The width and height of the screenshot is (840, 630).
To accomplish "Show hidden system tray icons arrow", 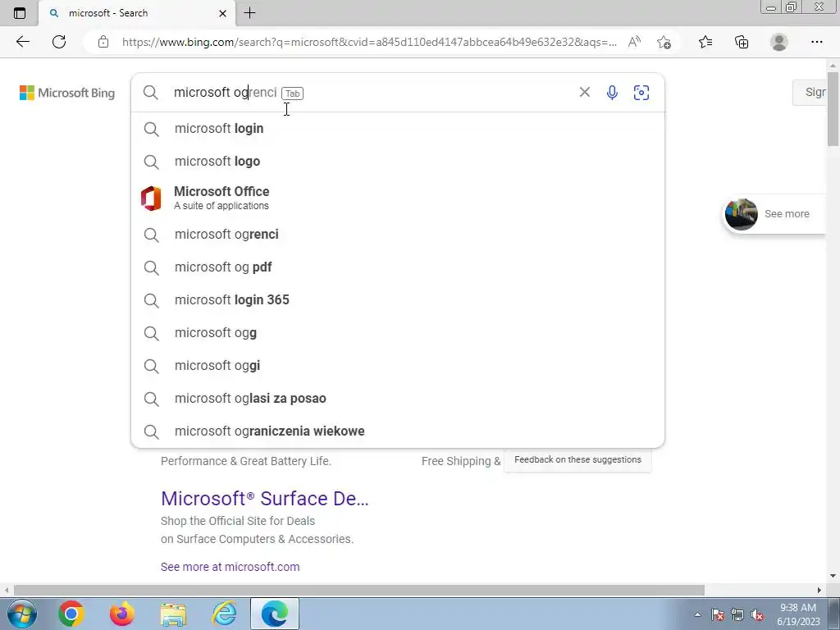I will click(697, 614).
